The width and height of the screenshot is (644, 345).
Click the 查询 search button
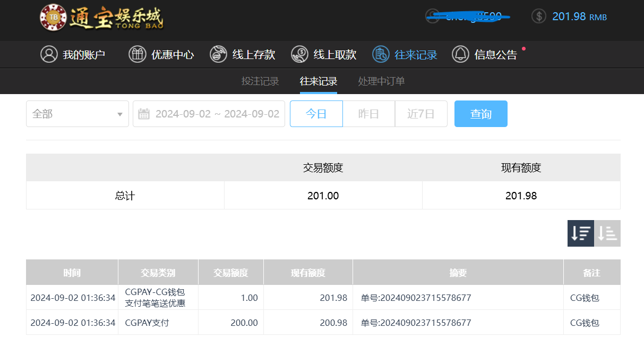point(480,113)
